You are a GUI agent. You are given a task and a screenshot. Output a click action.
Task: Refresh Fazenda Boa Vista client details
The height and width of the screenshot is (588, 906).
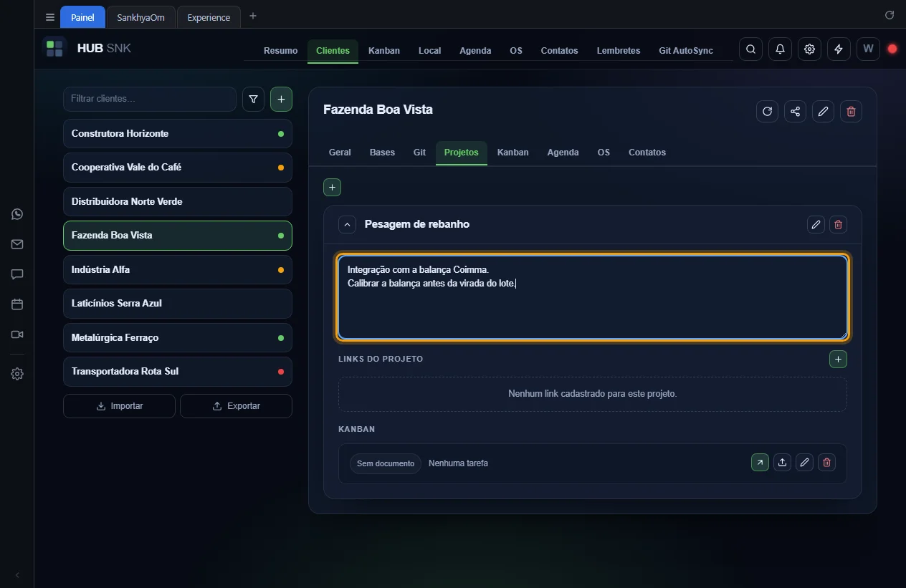[x=767, y=111]
